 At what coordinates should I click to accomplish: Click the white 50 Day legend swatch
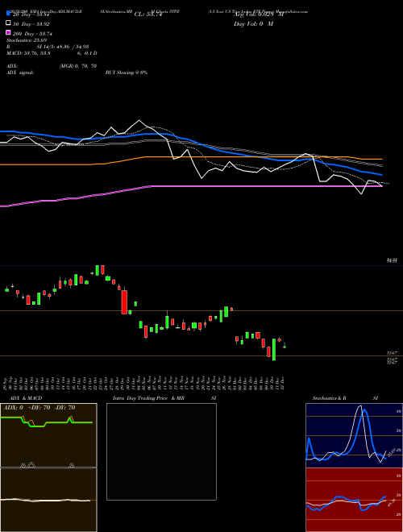click(8, 23)
